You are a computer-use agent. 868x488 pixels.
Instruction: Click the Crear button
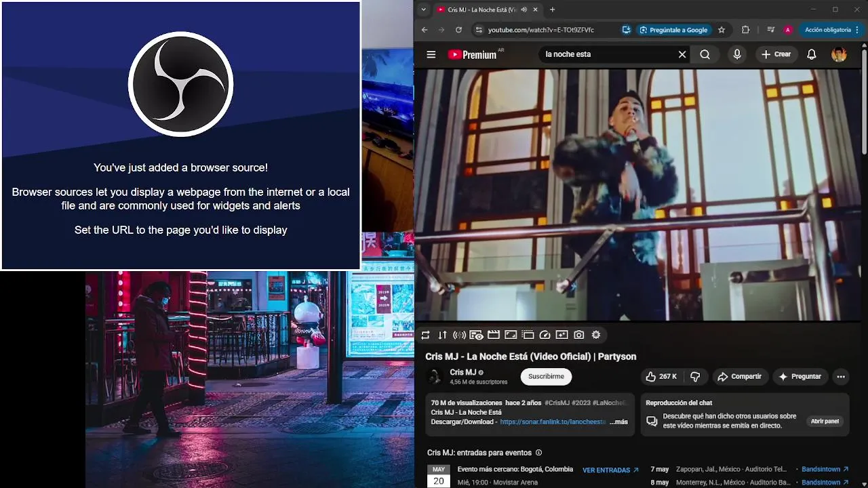(776, 54)
